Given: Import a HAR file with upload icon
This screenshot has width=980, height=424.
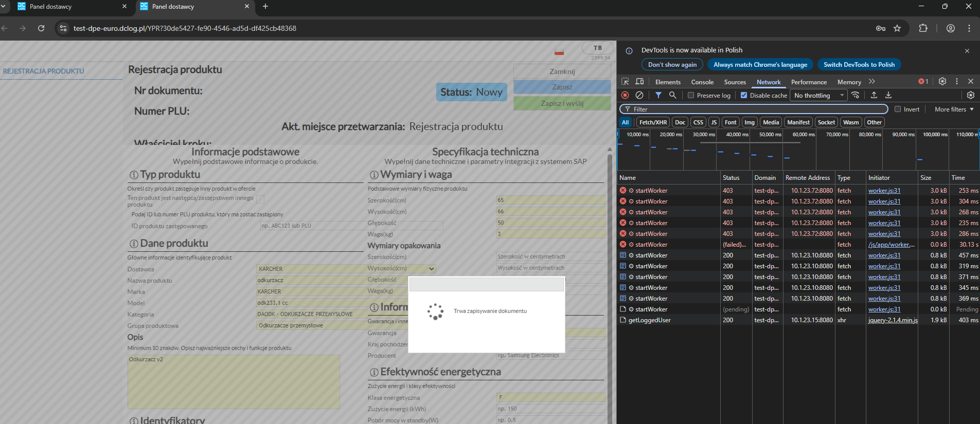Looking at the screenshot, I should 874,95.
